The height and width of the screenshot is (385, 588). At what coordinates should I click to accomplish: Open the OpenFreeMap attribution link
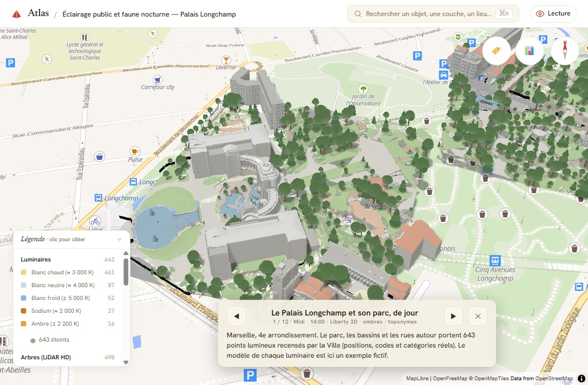pyautogui.click(x=450, y=378)
